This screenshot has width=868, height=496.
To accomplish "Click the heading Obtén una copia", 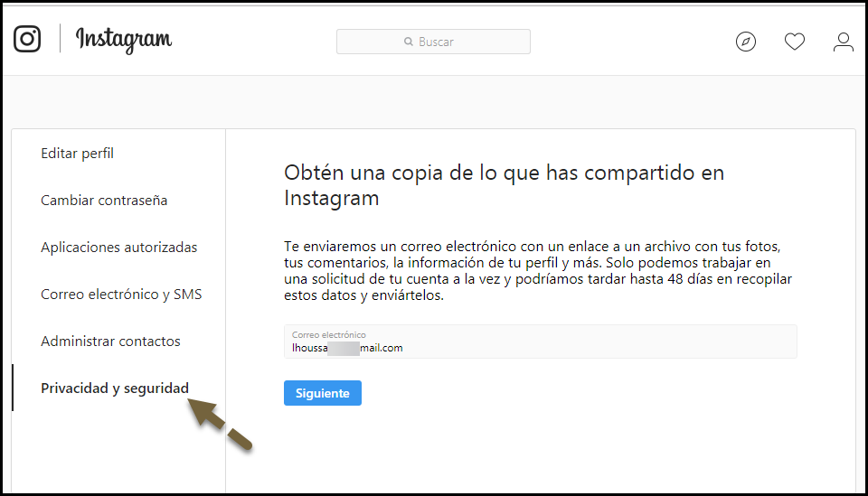I will [x=504, y=185].
